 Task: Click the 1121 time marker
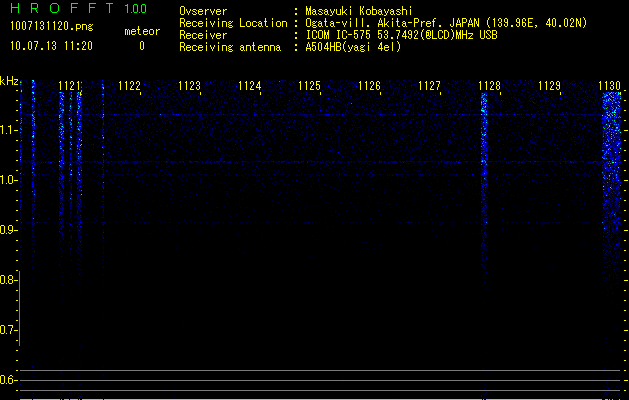(70, 86)
